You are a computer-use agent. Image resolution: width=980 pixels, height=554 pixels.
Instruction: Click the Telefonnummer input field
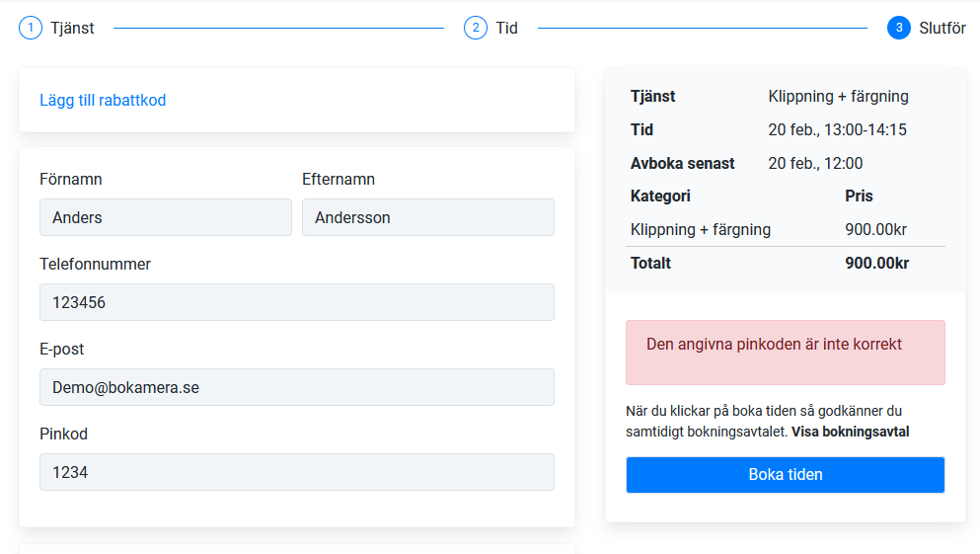click(297, 302)
